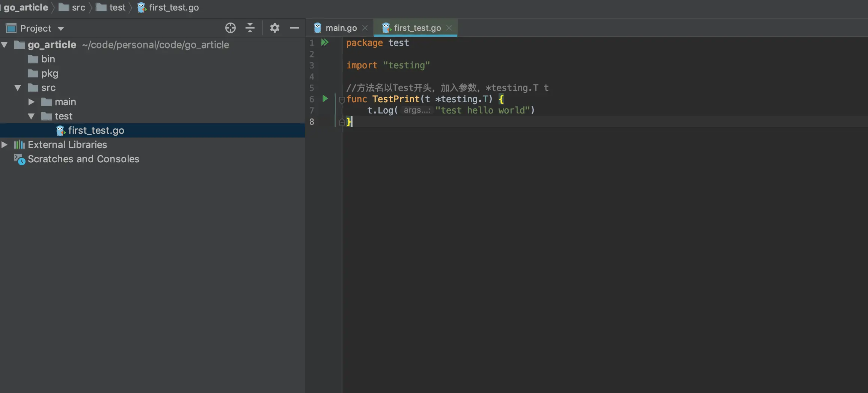The height and width of the screenshot is (393, 868).
Task: Close the main.go tab
Action: coord(365,28)
